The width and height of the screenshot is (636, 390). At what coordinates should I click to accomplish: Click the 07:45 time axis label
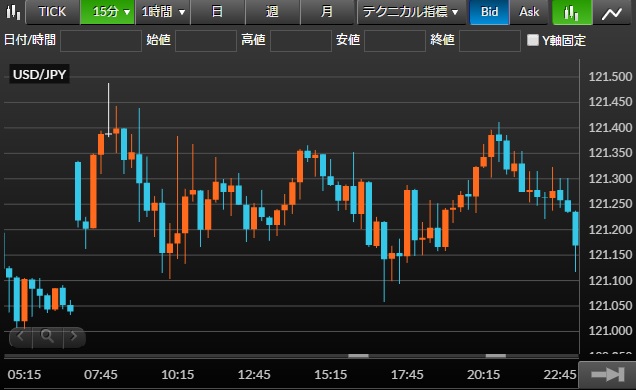tap(101, 375)
